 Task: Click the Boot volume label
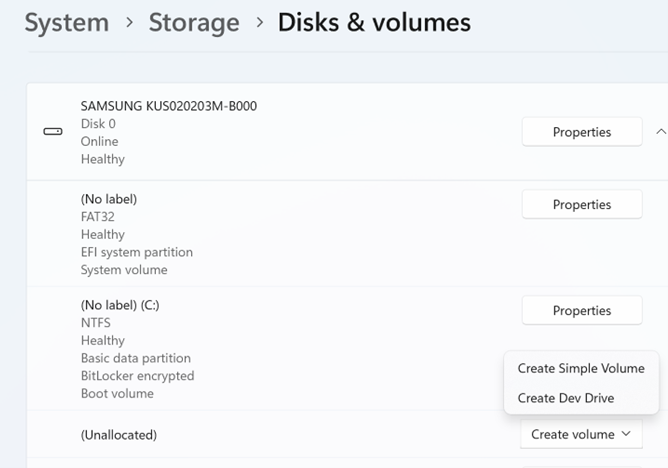[x=117, y=394]
